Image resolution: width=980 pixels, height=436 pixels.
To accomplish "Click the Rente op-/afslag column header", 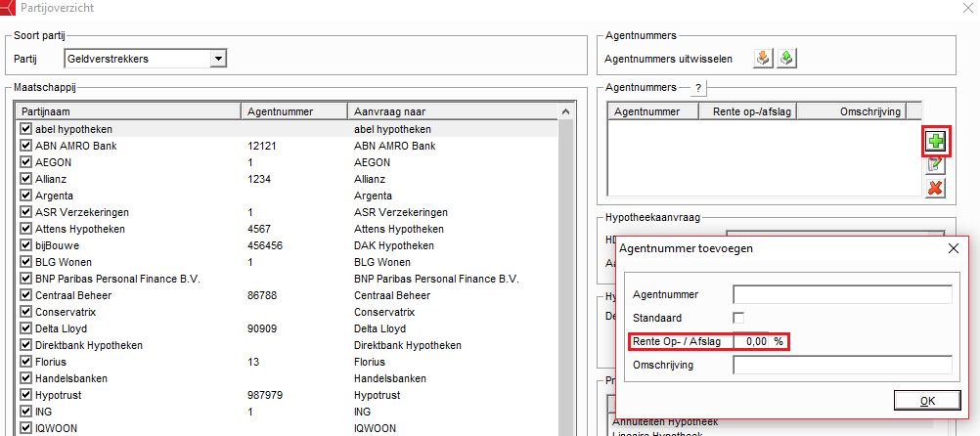I will point(747,111).
